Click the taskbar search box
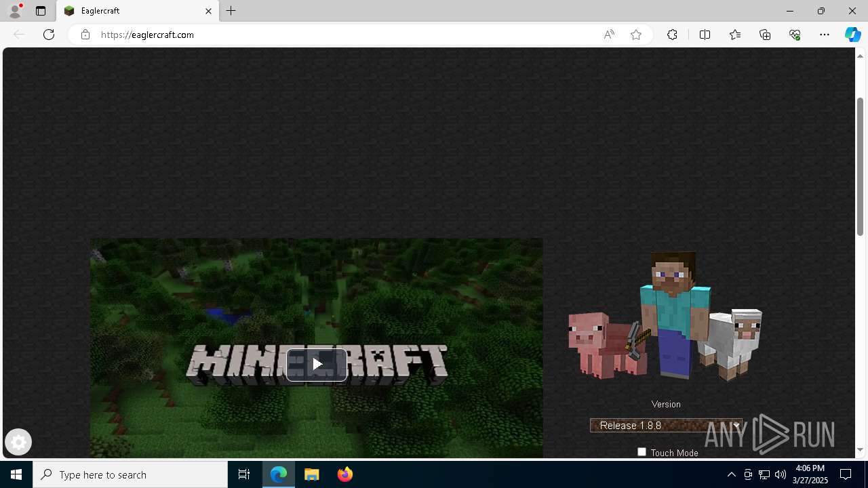The height and width of the screenshot is (488, 868). 130,474
